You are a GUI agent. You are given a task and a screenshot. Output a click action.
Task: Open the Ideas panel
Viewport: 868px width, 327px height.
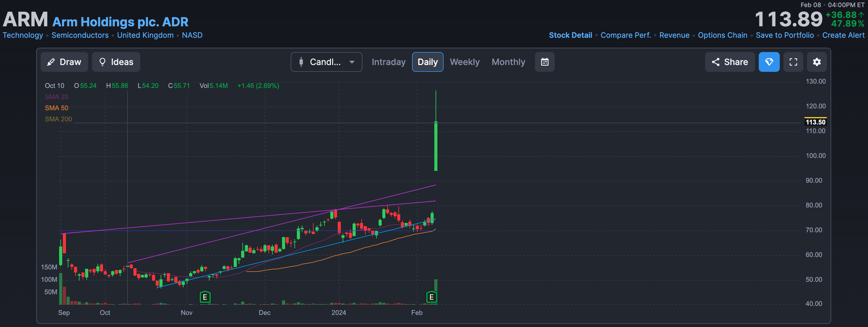[116, 62]
